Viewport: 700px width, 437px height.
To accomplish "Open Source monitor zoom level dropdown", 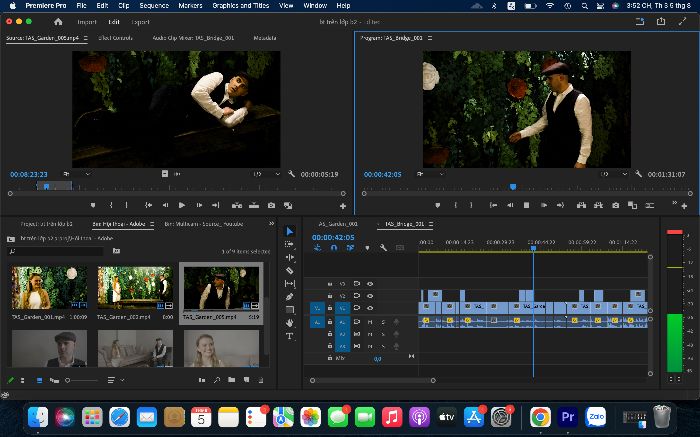I will [77, 174].
